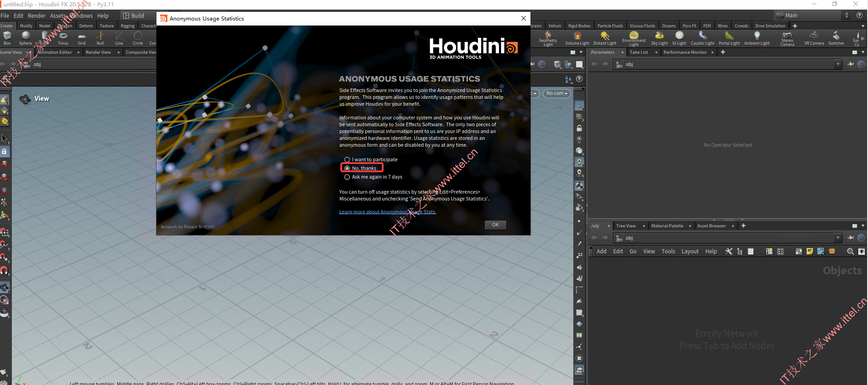Add an Ambient Light from the shelf
This screenshot has width=868, height=385.
click(757, 38)
